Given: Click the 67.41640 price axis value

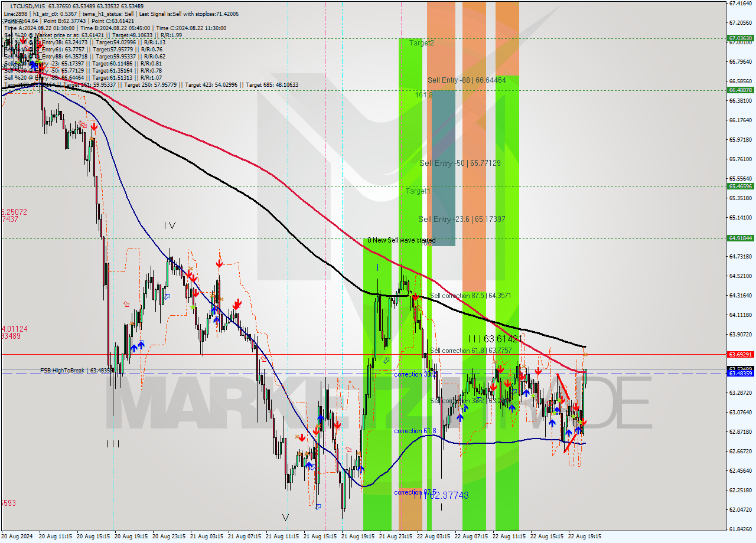Looking at the screenshot, I should point(740,3).
